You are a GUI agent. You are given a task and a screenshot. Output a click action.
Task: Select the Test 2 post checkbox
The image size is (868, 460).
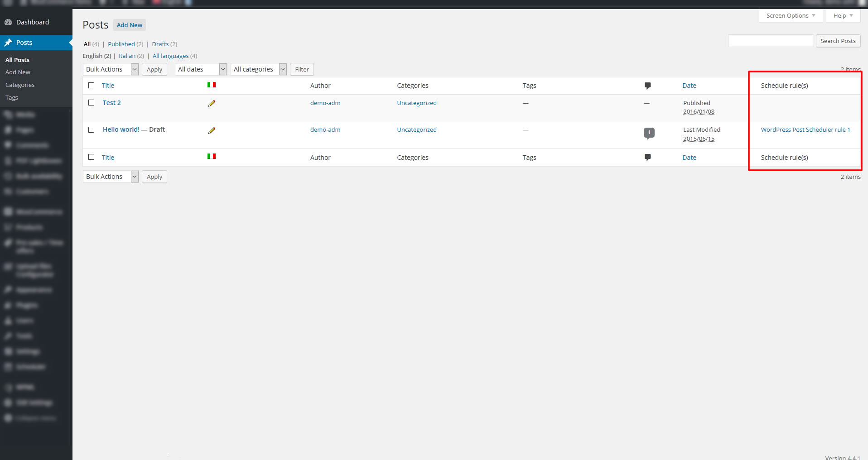click(92, 103)
